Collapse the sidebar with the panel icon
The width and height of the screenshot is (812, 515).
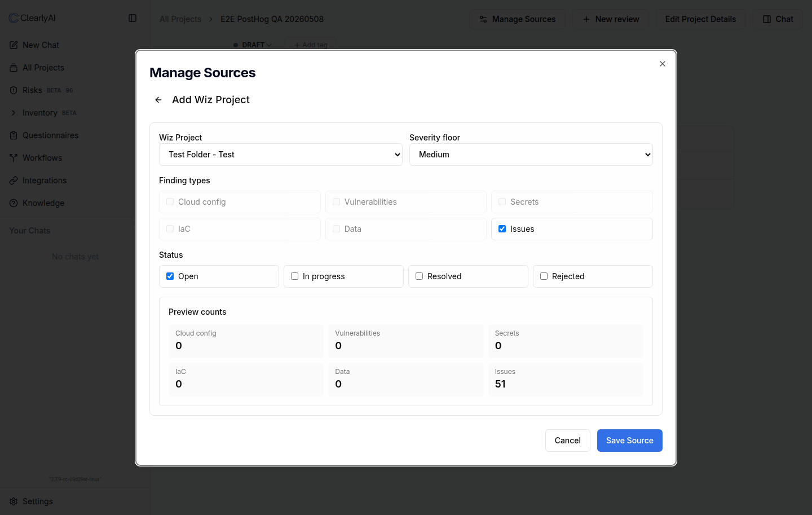click(x=133, y=18)
